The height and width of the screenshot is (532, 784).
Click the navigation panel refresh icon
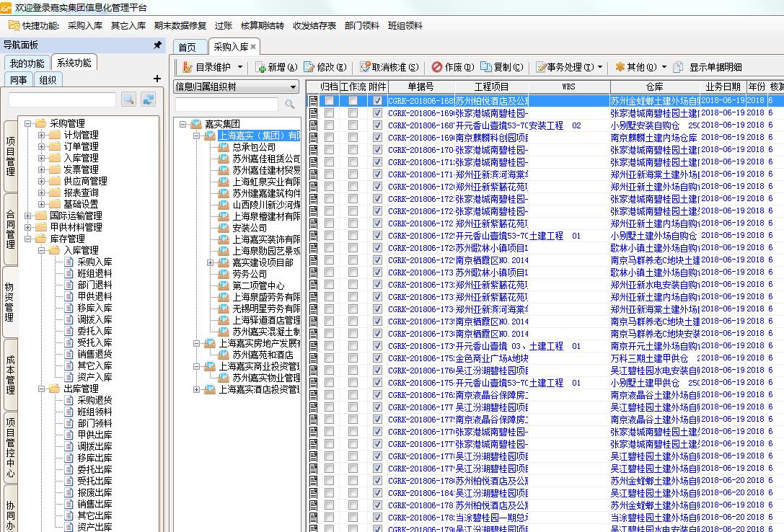(x=148, y=99)
